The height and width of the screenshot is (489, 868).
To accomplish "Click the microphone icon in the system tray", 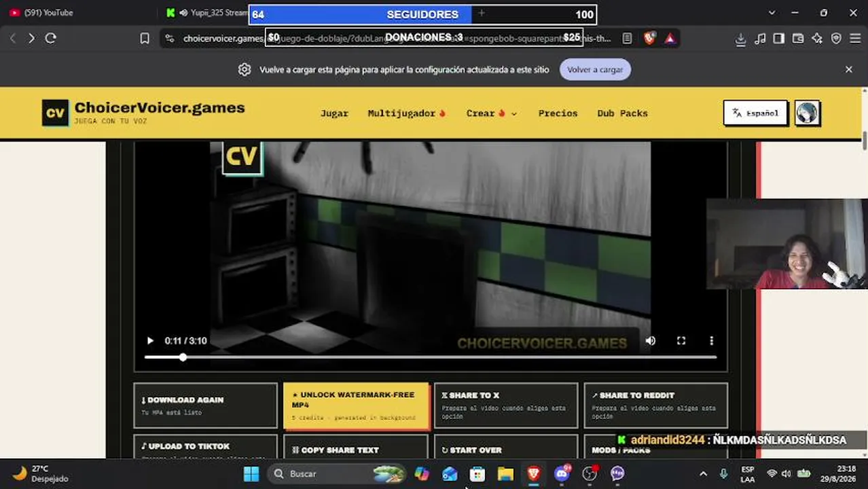I will (724, 473).
